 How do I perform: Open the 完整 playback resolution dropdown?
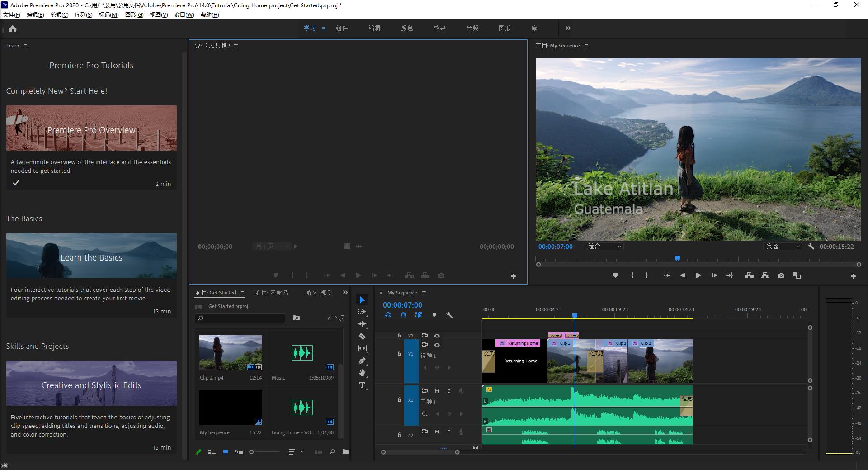(783, 247)
